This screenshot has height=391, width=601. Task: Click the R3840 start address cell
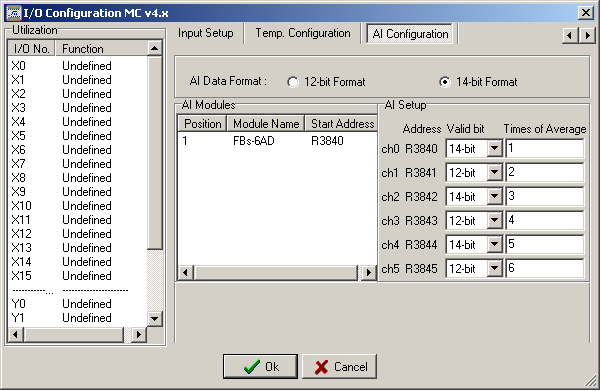pos(327,141)
